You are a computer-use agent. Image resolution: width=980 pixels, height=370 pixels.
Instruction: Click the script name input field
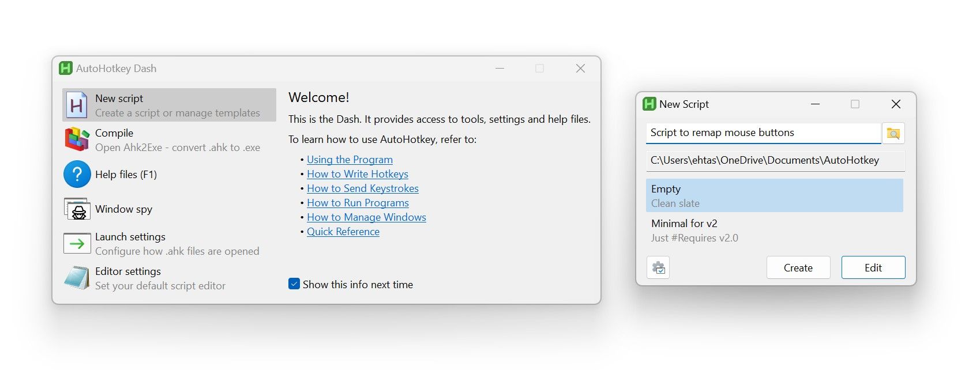point(763,133)
